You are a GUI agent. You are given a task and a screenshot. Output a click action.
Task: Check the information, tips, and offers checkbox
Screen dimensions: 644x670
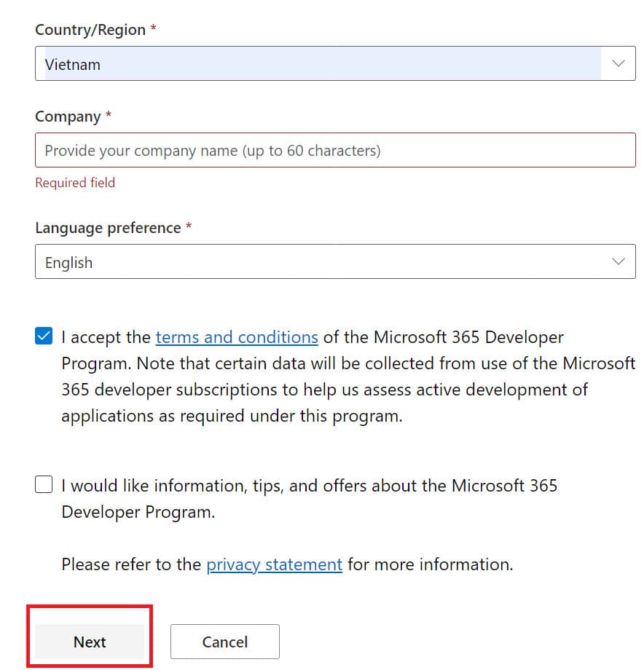[44, 484]
